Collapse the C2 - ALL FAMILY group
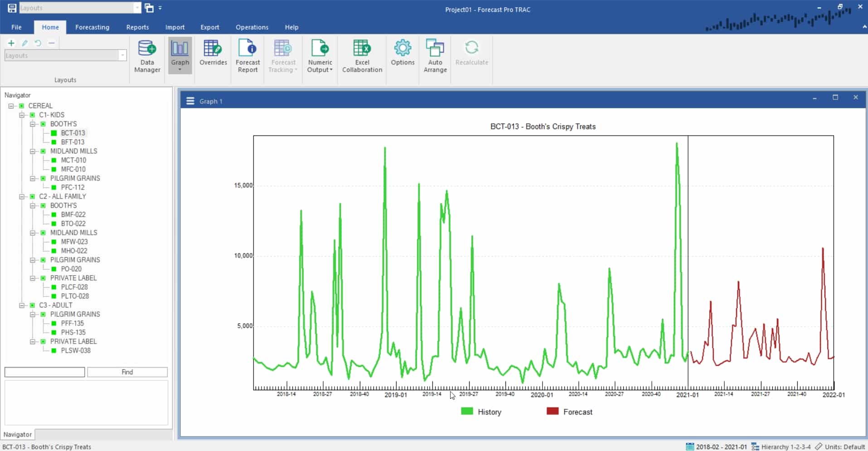This screenshot has height=451, width=868. (x=22, y=197)
